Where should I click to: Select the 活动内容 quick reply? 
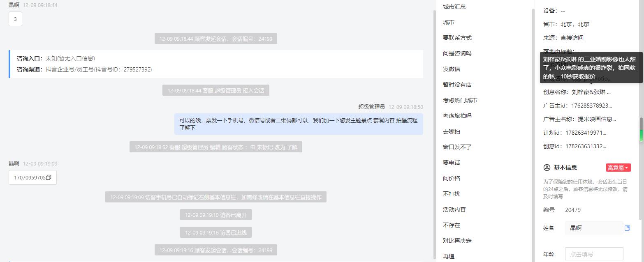pos(454,209)
